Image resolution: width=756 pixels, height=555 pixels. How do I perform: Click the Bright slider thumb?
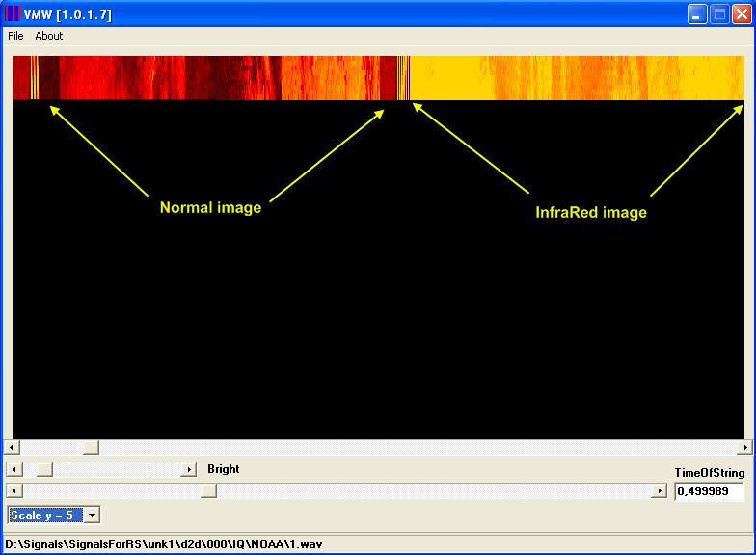[x=44, y=469]
